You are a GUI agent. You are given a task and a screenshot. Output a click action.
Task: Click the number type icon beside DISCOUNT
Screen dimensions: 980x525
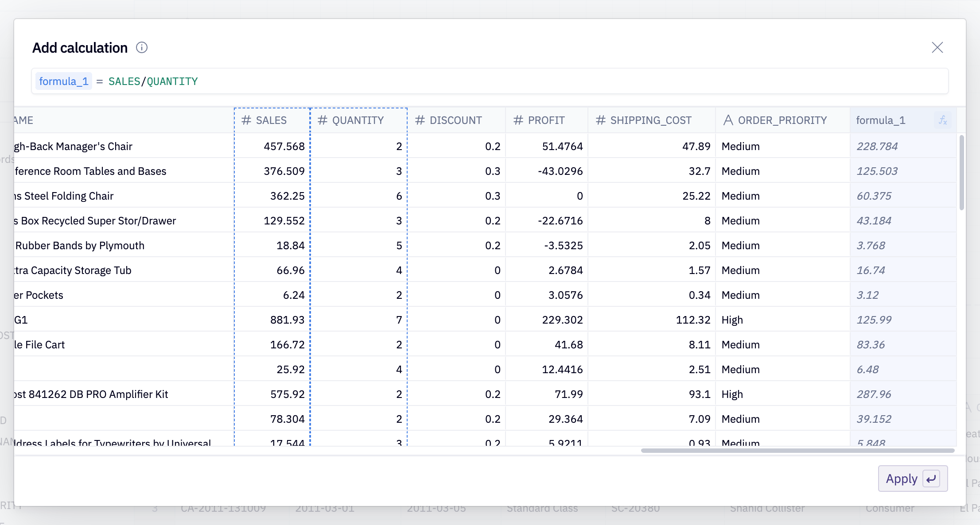coord(420,120)
